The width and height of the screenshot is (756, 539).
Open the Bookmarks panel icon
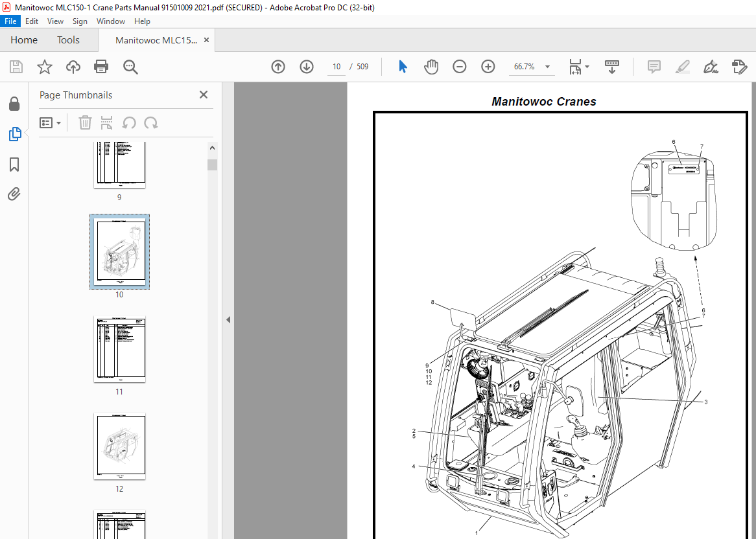[x=14, y=165]
